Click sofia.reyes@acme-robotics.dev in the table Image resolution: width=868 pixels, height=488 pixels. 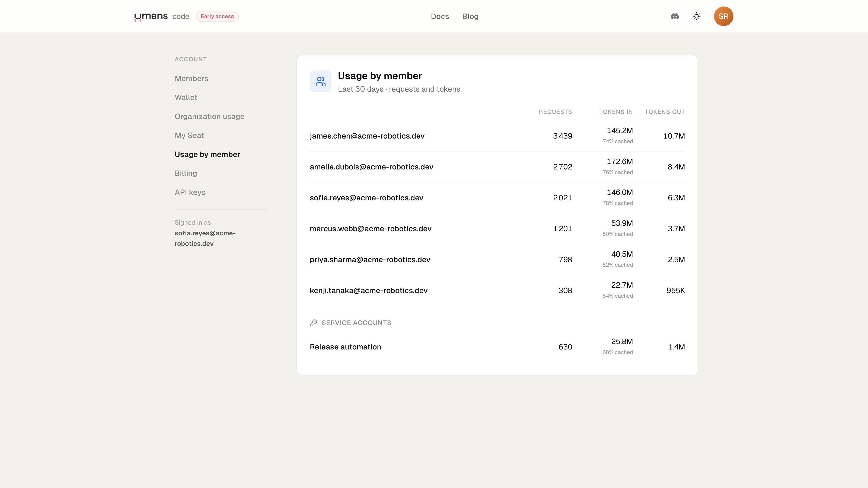pos(366,198)
